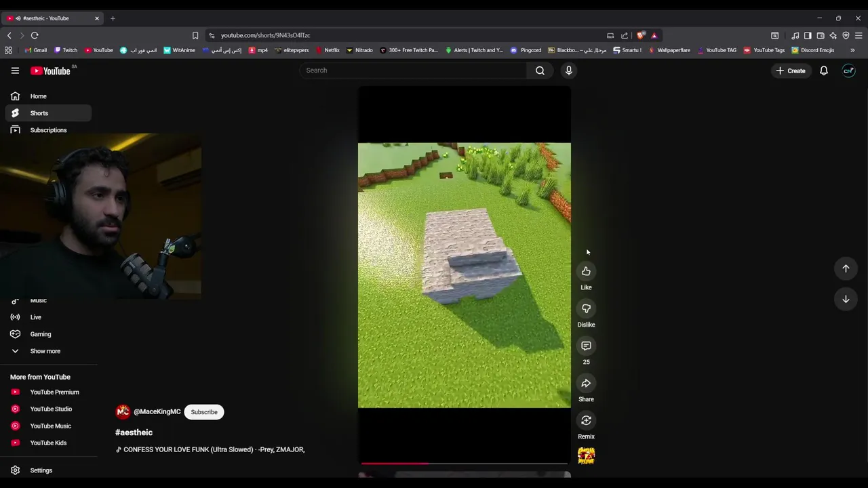The width and height of the screenshot is (868, 488).
Task: Select Shorts in the sidebar
Action: pos(48,113)
